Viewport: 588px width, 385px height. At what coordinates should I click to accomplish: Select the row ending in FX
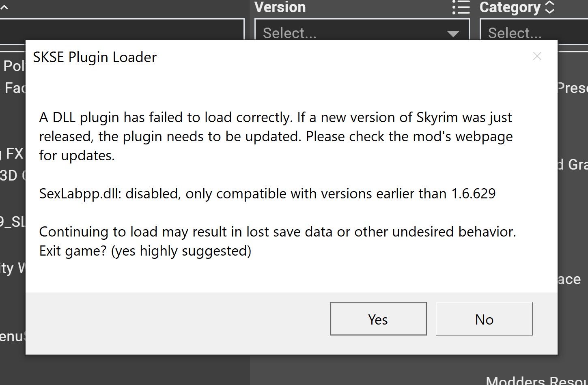[x=13, y=154]
